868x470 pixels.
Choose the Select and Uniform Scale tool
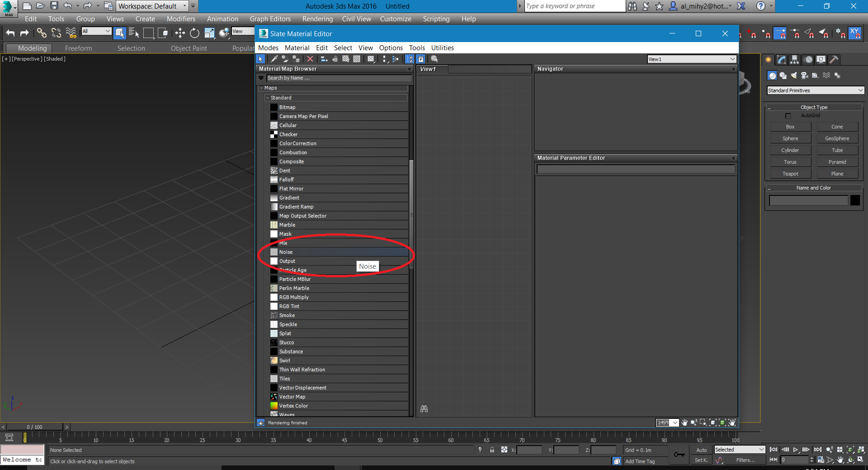[x=209, y=33]
